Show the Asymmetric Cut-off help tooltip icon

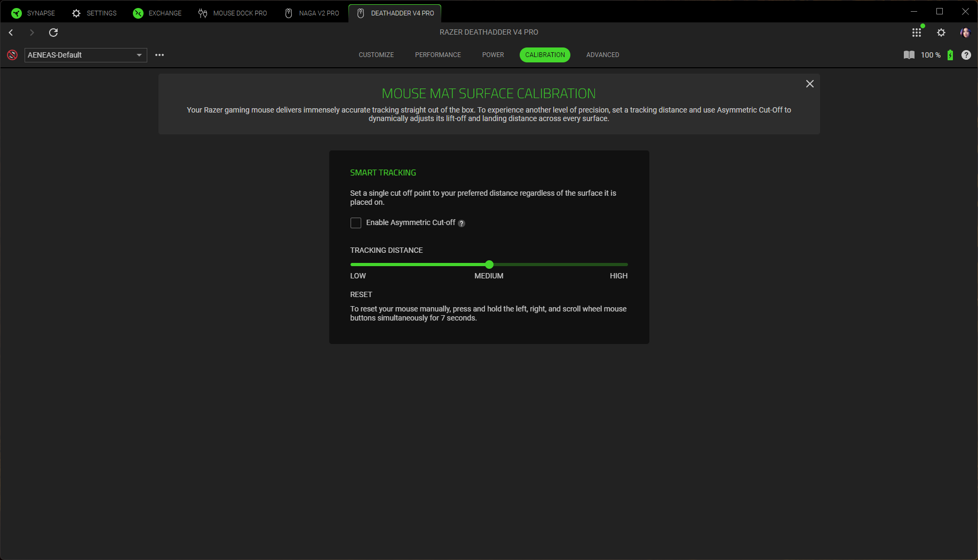pyautogui.click(x=462, y=223)
